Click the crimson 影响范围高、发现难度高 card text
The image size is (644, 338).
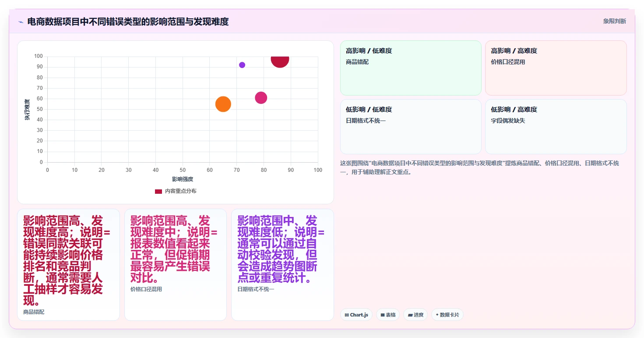(x=67, y=261)
